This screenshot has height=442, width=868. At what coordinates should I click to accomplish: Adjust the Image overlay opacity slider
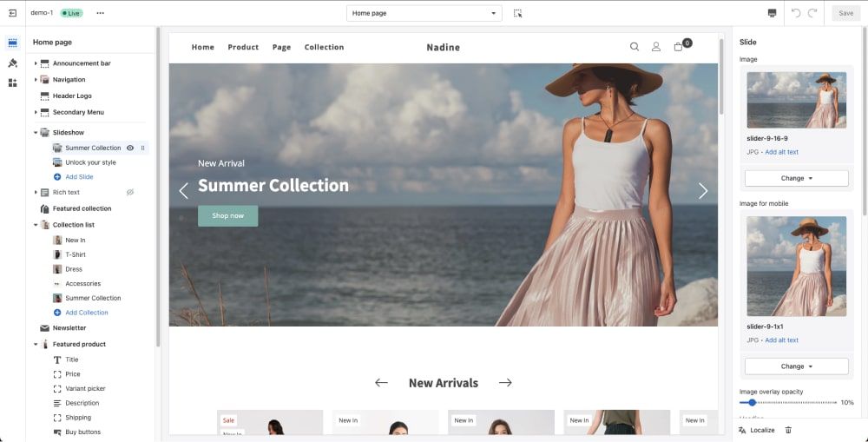[x=788, y=403]
